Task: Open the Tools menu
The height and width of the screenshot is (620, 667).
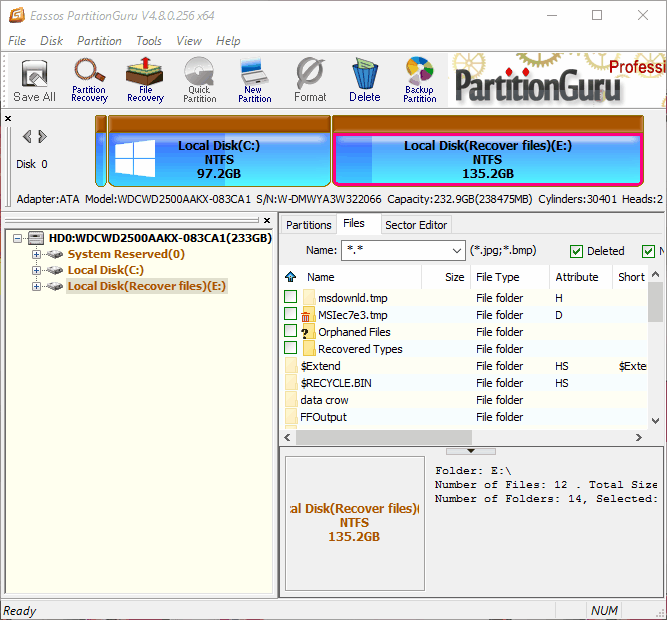Action: [149, 41]
